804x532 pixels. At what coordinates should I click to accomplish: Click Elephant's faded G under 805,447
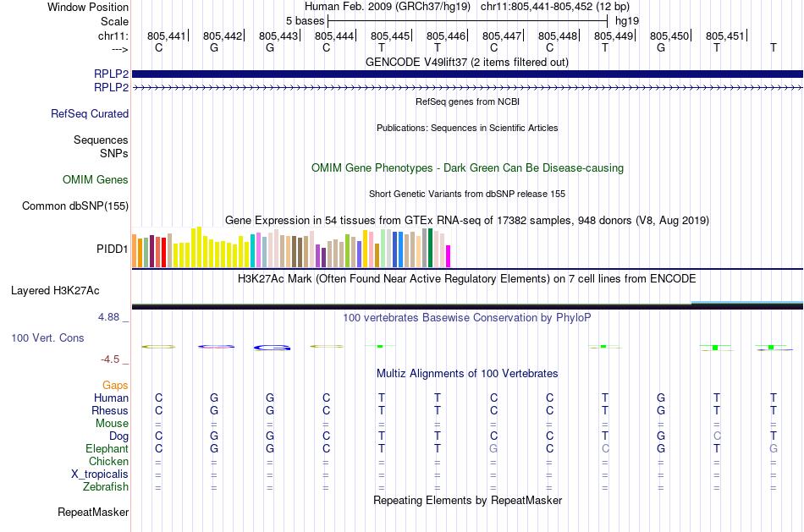click(493, 448)
